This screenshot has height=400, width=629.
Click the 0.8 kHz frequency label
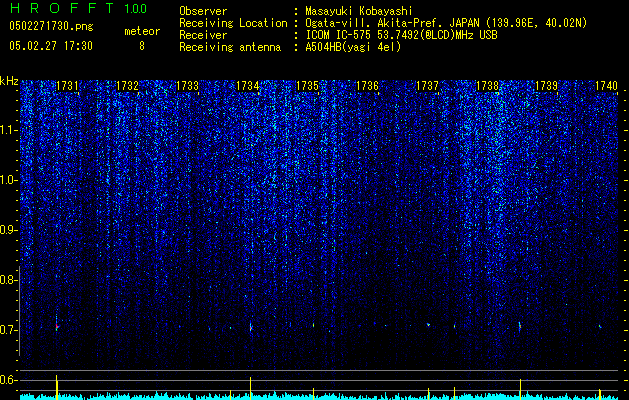(8, 280)
